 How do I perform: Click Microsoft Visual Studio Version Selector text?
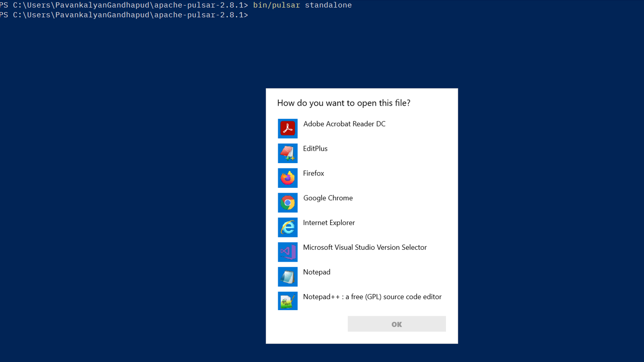click(x=365, y=247)
